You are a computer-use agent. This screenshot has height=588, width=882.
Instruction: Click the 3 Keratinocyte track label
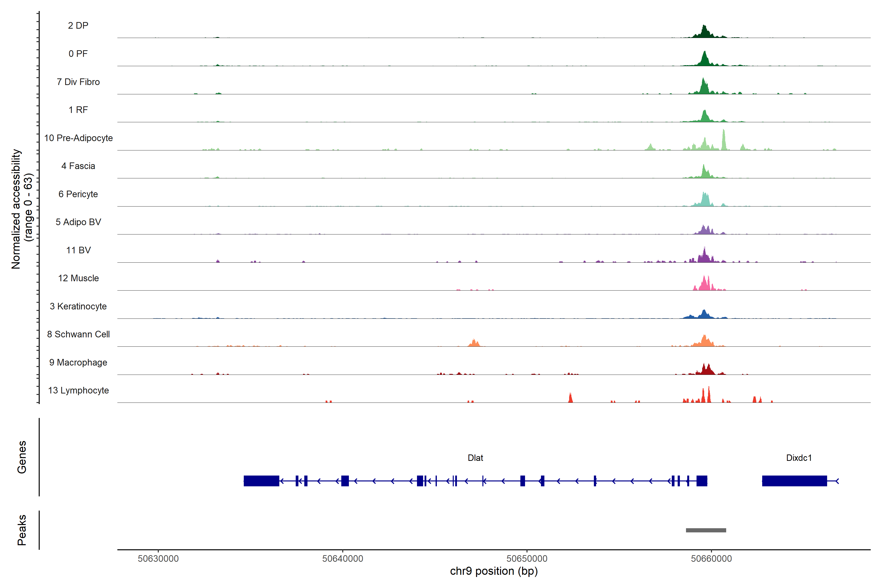pos(78,306)
